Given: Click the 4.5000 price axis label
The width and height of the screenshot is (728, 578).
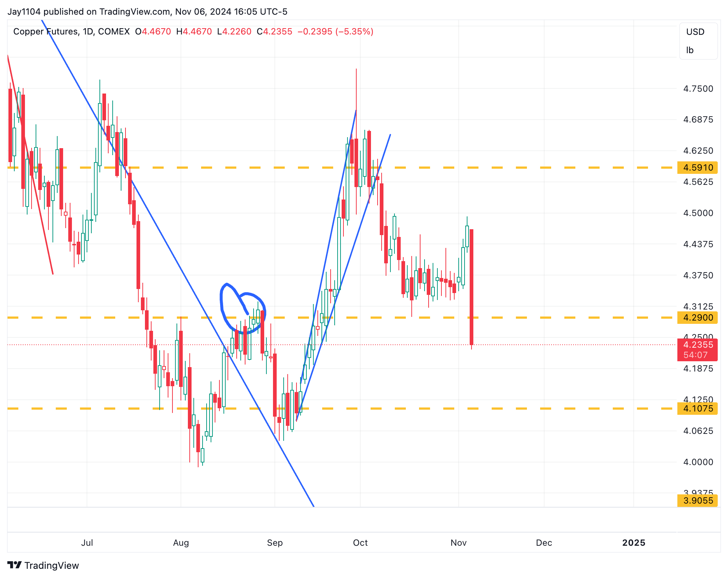Looking at the screenshot, I should (x=698, y=213).
